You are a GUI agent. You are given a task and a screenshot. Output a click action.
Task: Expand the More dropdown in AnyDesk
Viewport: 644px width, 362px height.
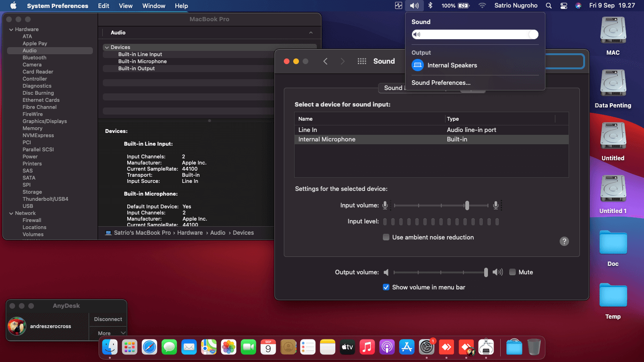pyautogui.click(x=108, y=333)
